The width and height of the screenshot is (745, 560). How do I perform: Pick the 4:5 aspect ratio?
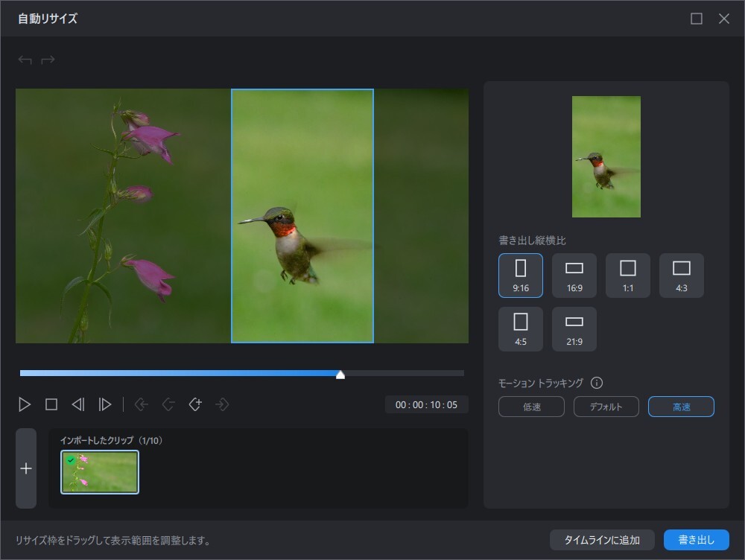(521, 329)
